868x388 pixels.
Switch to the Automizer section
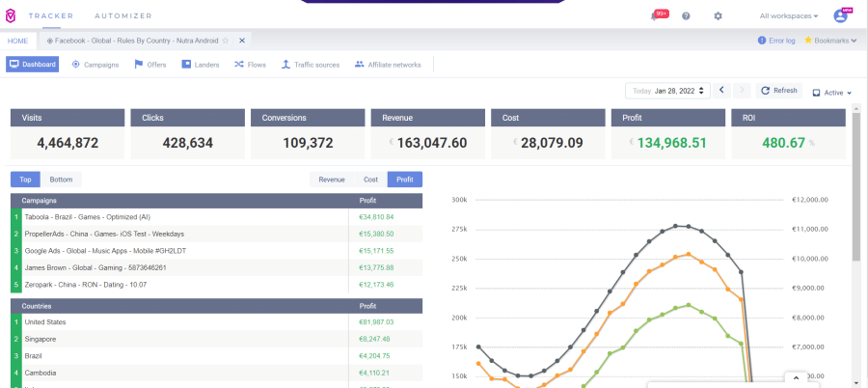pos(122,16)
